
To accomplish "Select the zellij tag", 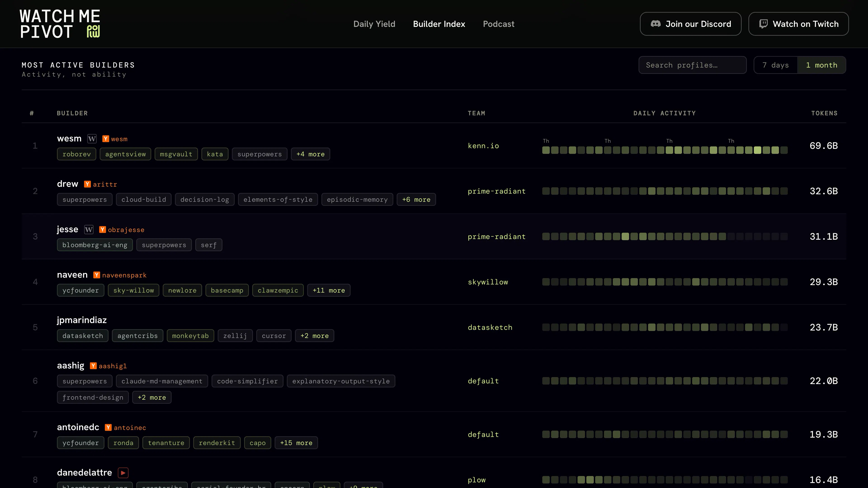I will (x=235, y=336).
